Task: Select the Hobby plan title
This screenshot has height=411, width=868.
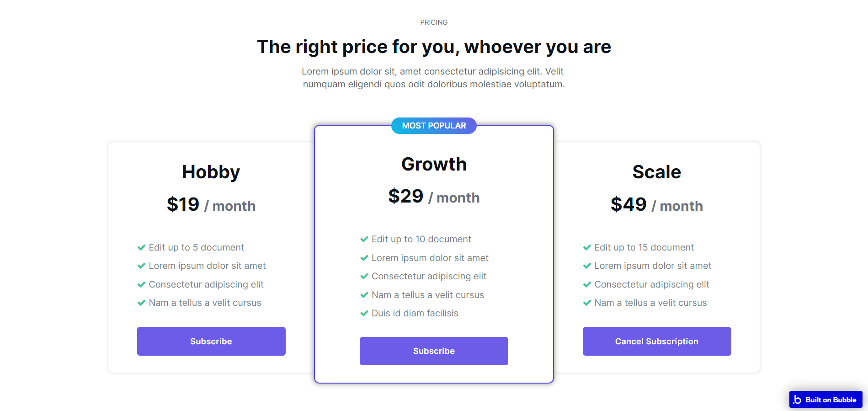Action: [211, 172]
